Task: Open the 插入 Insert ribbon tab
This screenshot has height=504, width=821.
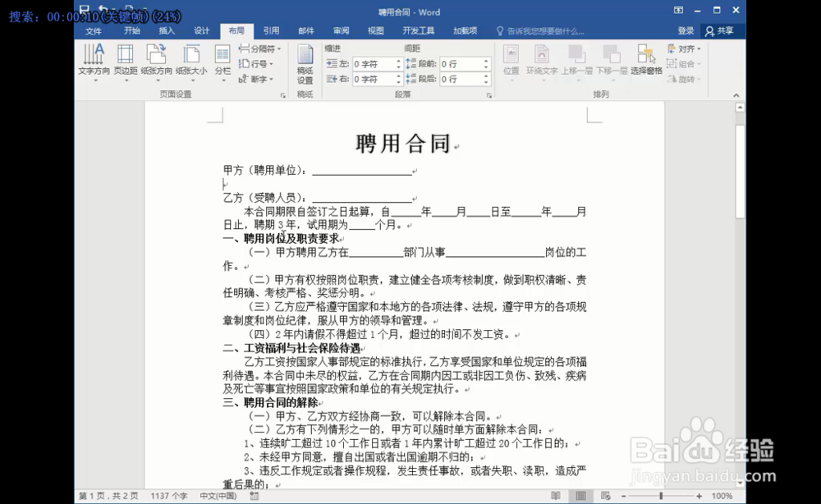Action: pos(167,30)
